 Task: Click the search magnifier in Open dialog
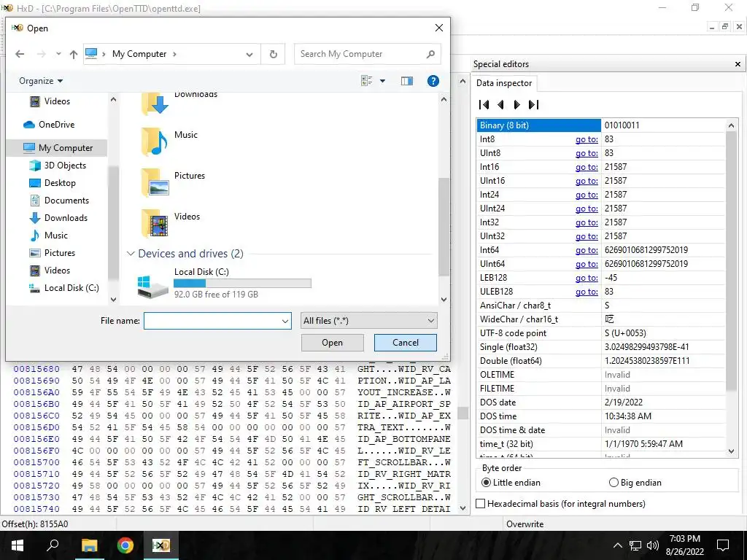(x=430, y=54)
